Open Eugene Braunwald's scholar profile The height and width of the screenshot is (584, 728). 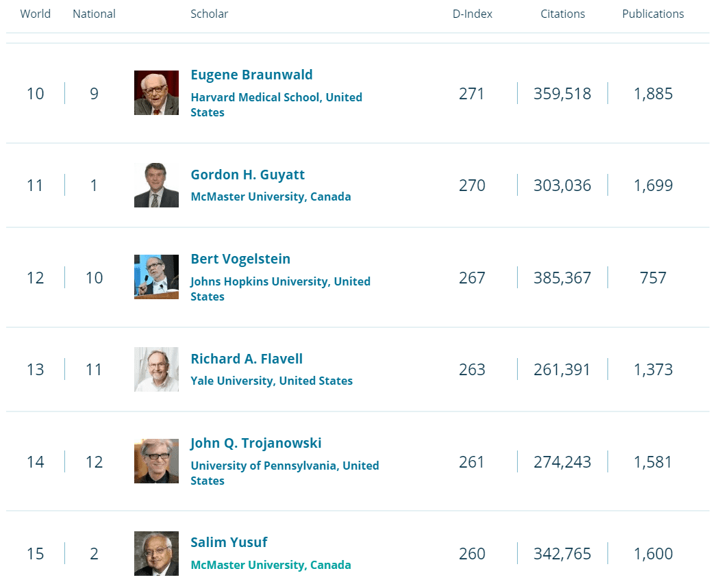(x=251, y=75)
